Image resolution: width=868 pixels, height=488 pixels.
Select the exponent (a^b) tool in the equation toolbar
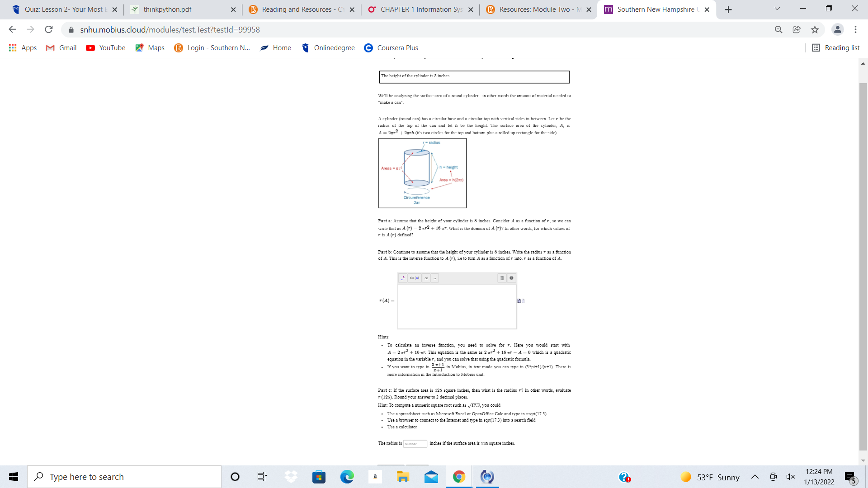[x=402, y=278]
